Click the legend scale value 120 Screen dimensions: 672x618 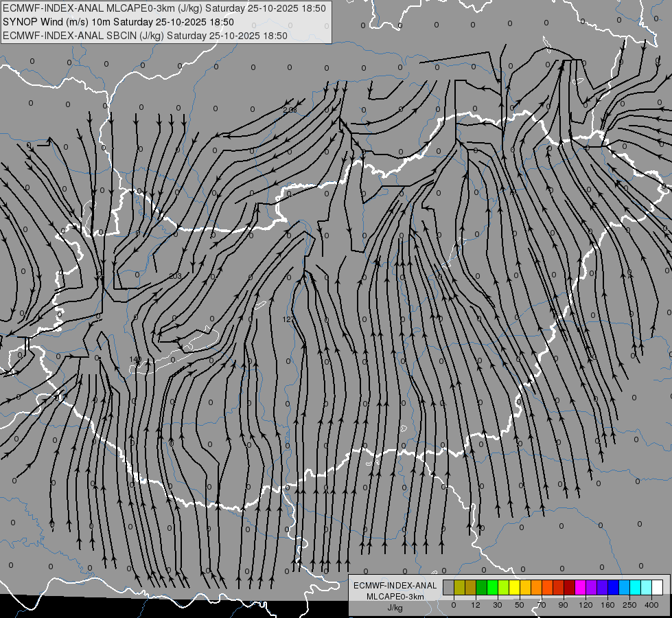586,605
